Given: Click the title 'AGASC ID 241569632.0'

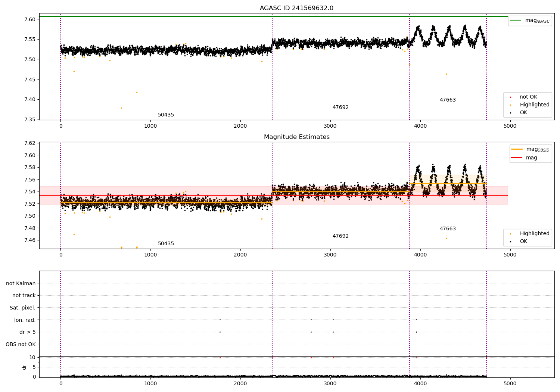Looking at the screenshot, I should (x=297, y=8).
